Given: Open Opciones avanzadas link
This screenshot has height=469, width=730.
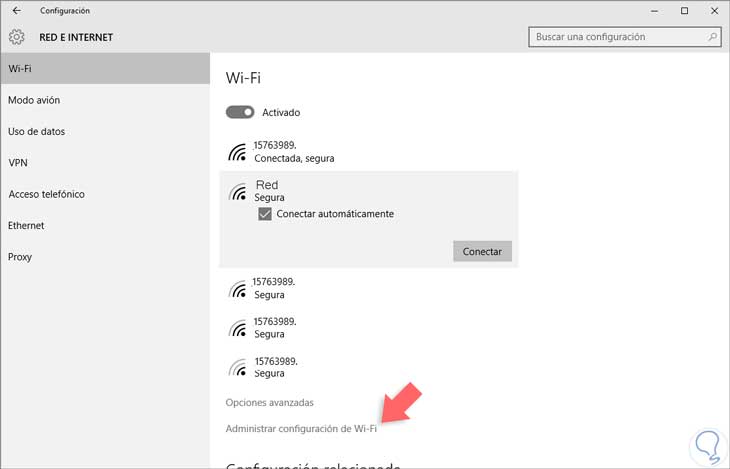Looking at the screenshot, I should [x=270, y=403].
